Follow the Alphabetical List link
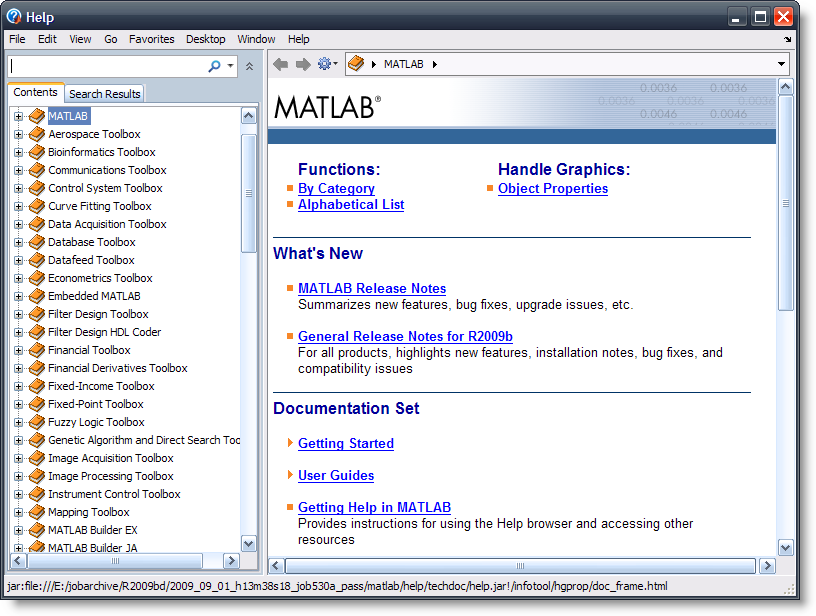This screenshot has width=816, height=616. tap(351, 205)
